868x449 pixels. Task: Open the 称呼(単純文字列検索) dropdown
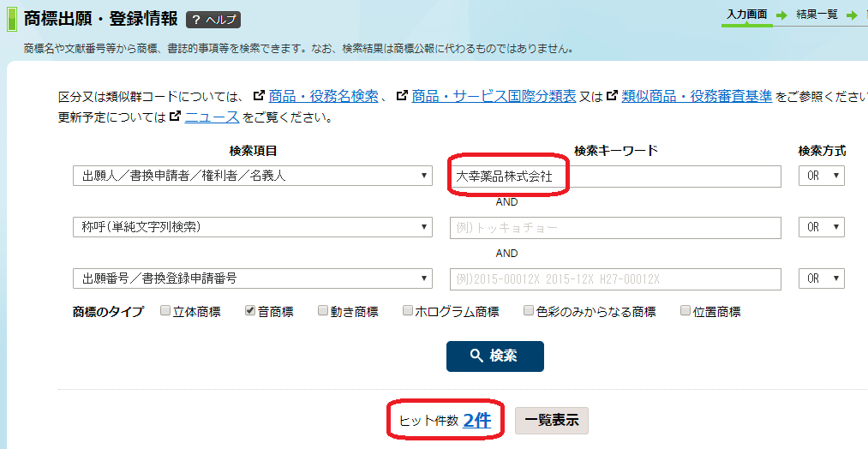pos(253,227)
